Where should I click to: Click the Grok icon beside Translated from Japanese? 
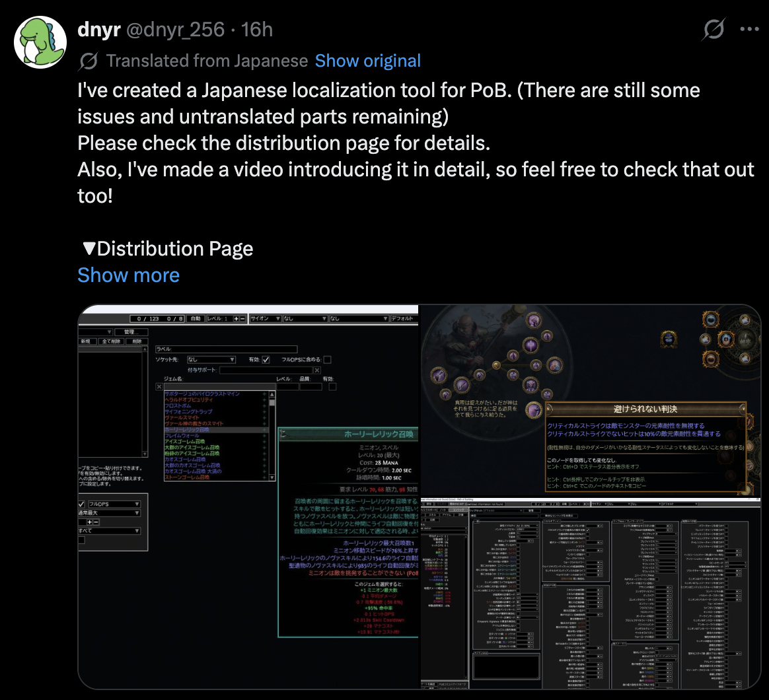[89, 61]
